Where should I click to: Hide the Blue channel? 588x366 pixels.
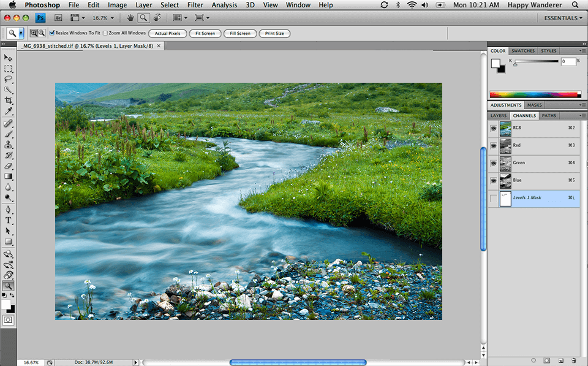(493, 180)
